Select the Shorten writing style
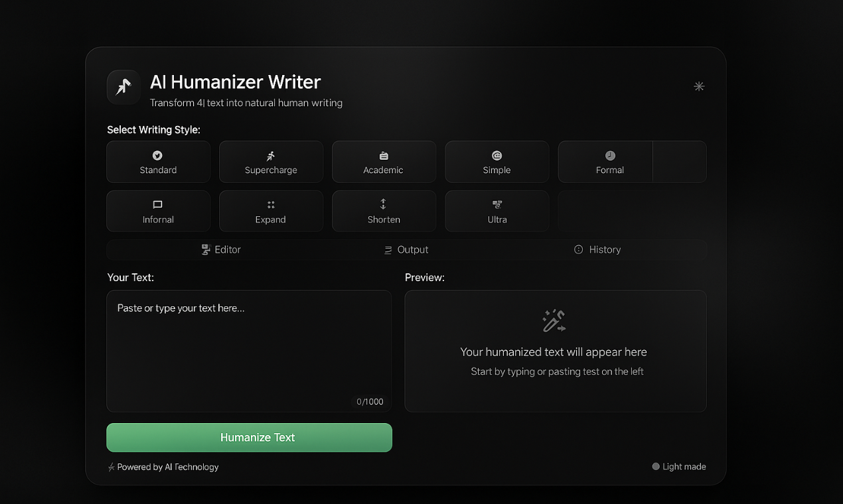 coord(384,212)
